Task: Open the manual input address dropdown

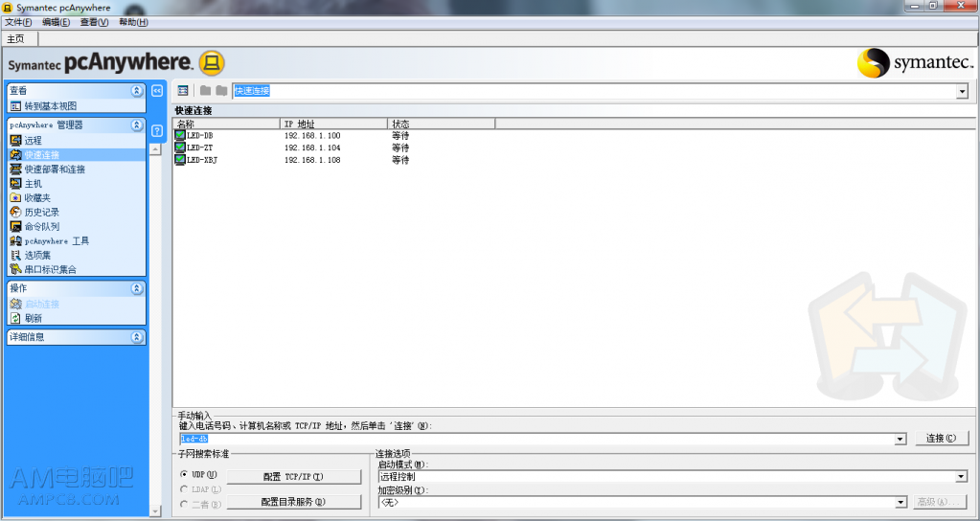Action: [x=900, y=440]
